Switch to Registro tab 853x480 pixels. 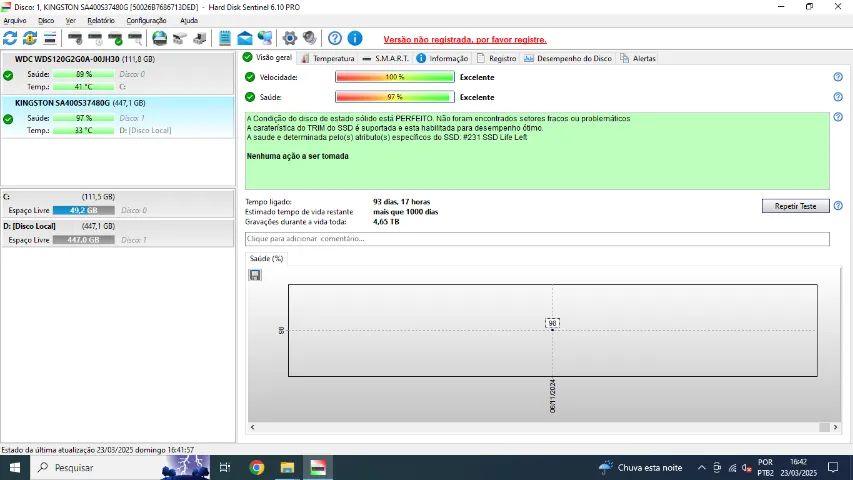[x=496, y=58]
